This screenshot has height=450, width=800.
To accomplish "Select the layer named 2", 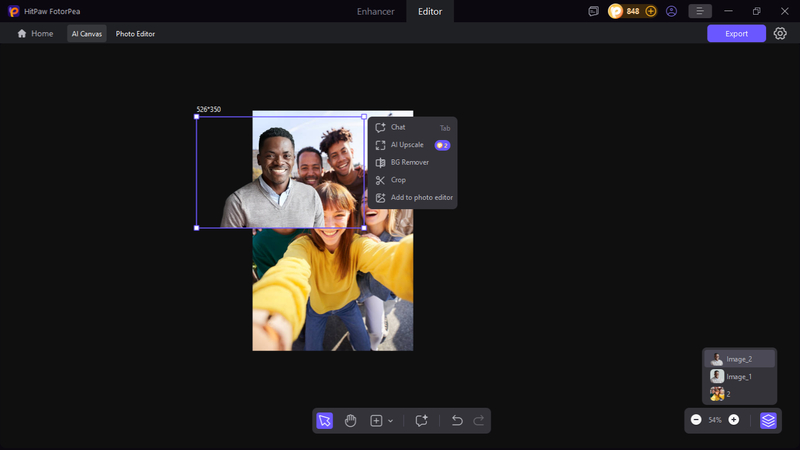I will pos(739,394).
